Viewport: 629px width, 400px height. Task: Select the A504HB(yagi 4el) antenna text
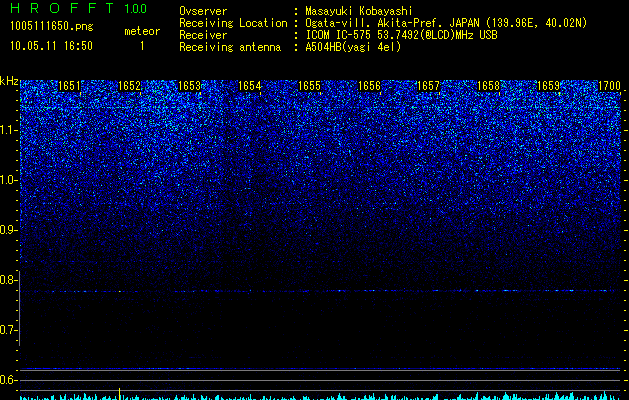click(x=353, y=47)
